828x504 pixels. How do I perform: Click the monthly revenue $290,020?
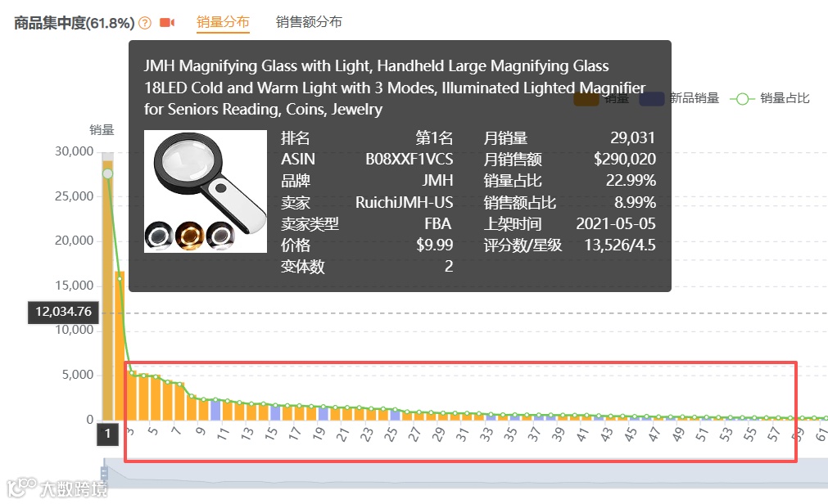(x=625, y=159)
